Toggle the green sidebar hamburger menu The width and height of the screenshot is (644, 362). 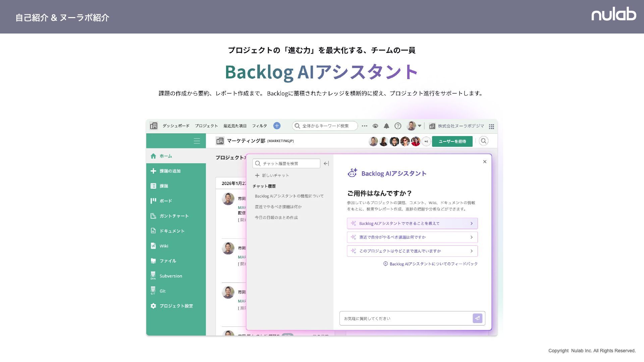pyautogui.click(x=197, y=141)
